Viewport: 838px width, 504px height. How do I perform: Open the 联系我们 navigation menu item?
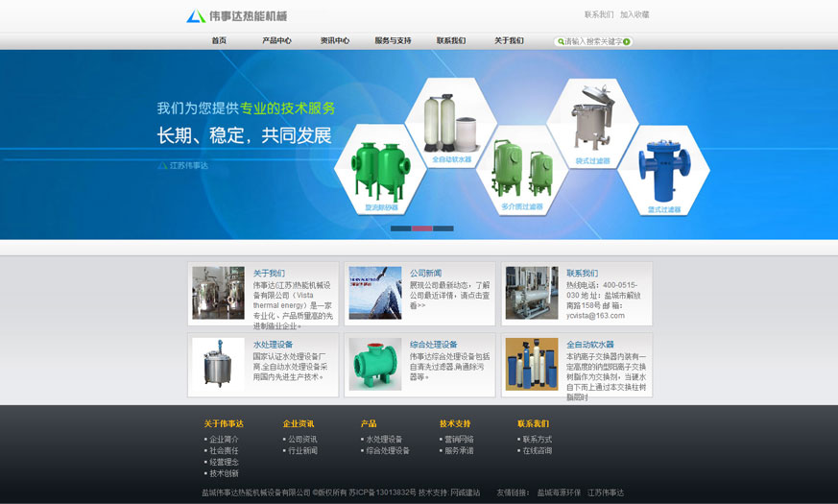tap(451, 40)
